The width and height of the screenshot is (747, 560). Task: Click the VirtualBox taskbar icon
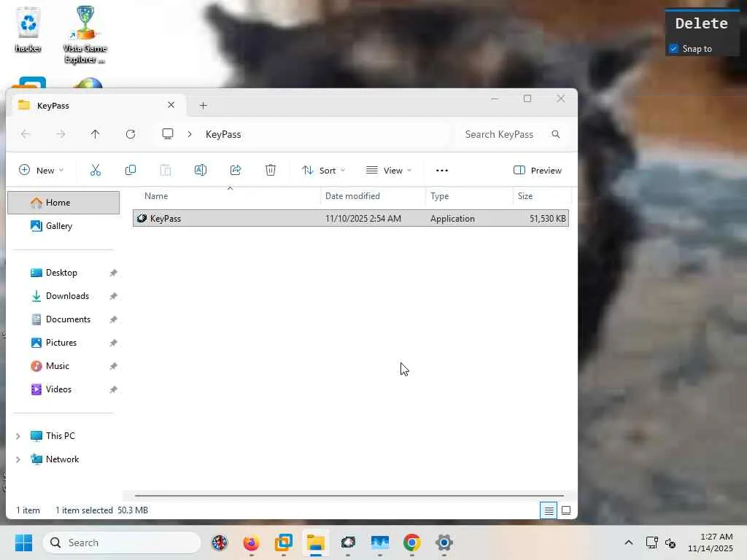(x=284, y=542)
